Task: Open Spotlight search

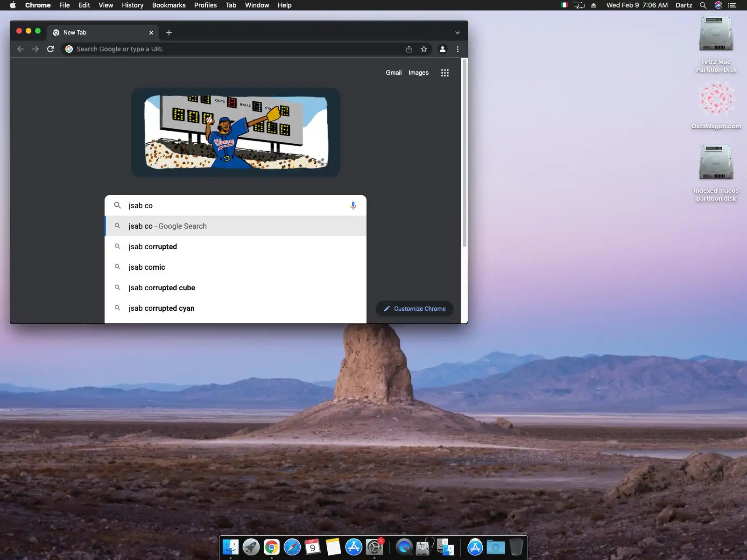Action: [x=703, y=5]
